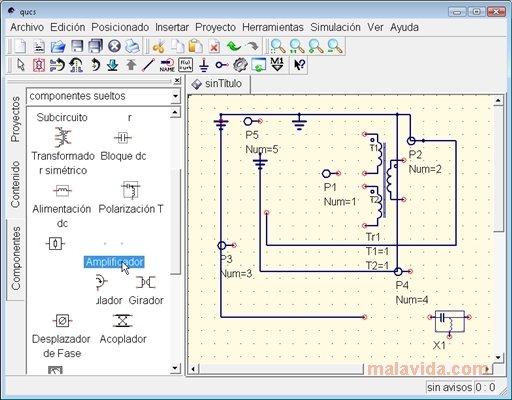Select the Amplificador component

[x=114, y=262]
